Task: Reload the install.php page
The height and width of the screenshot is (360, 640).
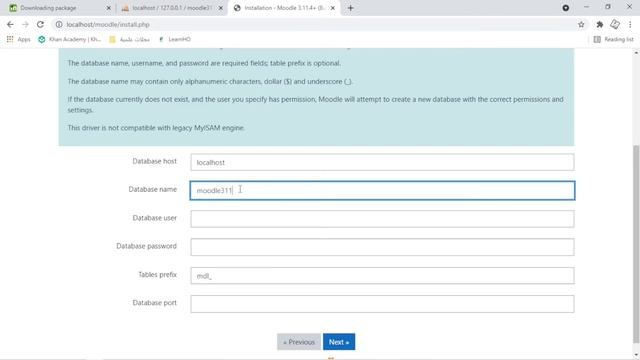Action: pos(40,24)
